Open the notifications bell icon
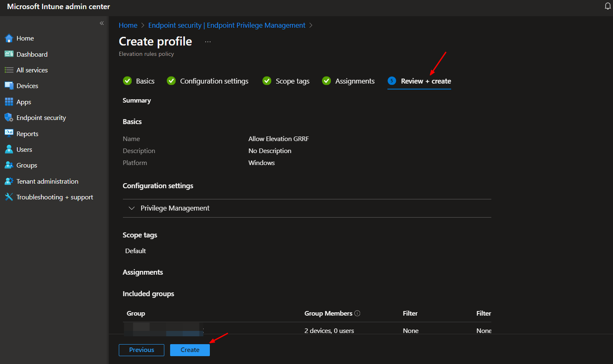The image size is (613, 364). tap(608, 6)
